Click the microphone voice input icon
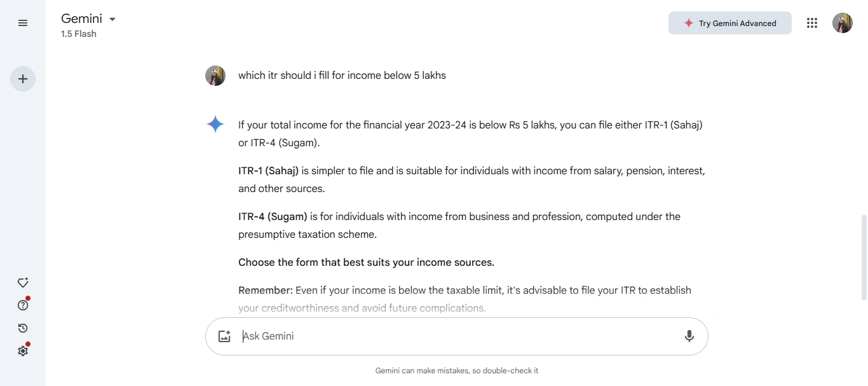The width and height of the screenshot is (868, 386). 689,336
